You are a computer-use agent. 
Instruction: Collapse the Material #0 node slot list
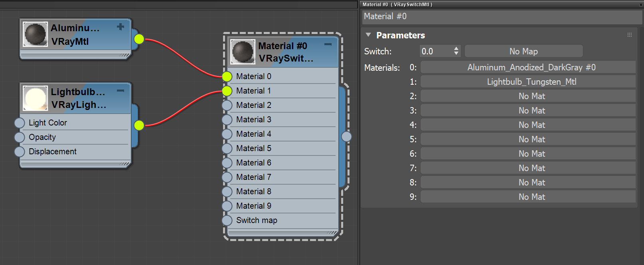(328, 45)
